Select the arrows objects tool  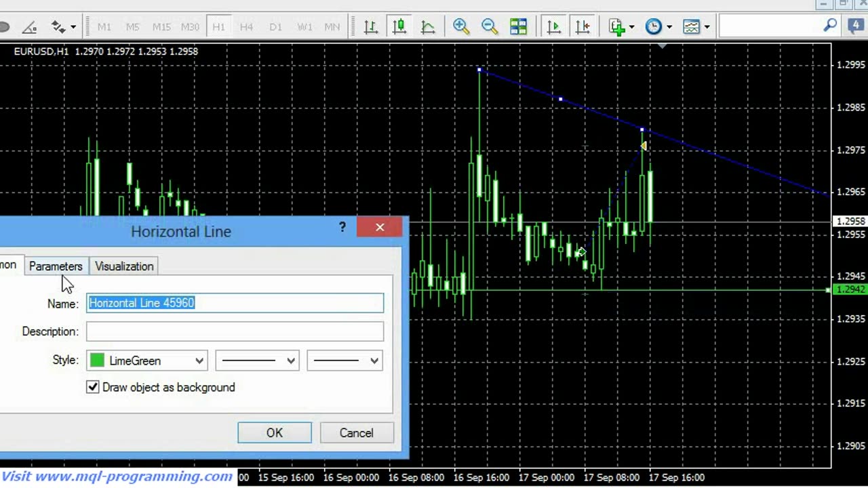point(58,27)
